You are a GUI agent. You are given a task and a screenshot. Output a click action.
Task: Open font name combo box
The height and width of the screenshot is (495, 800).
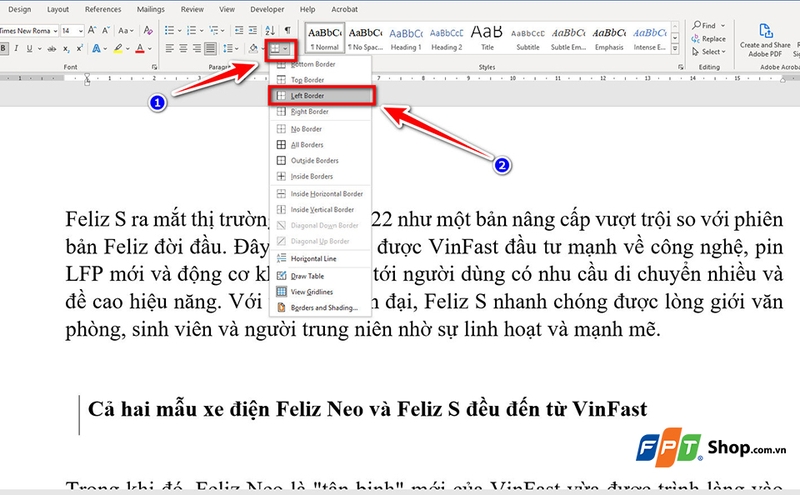(29, 31)
